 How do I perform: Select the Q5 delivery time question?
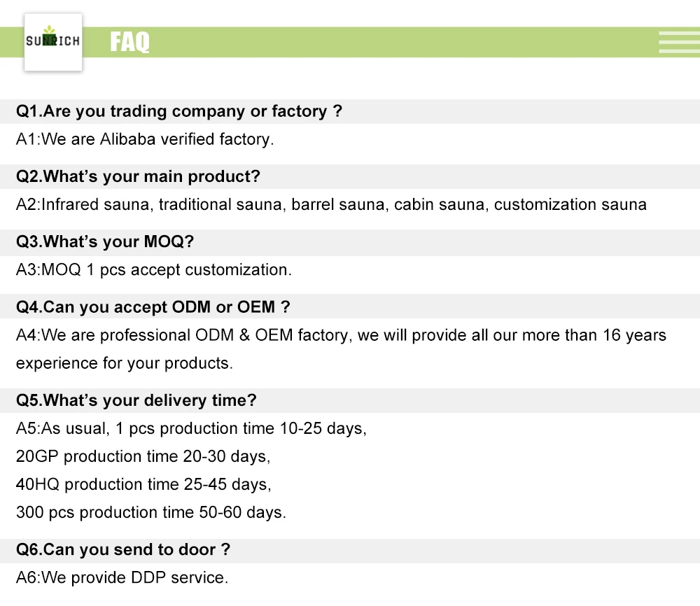pos(136,400)
